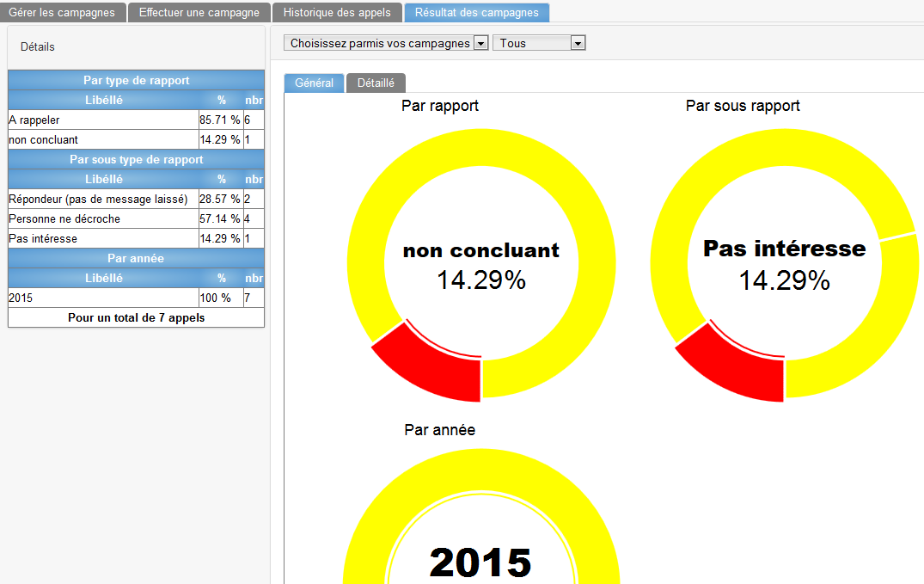Select the Personne ne décroche row label
This screenshot has height=584, width=924.
[x=64, y=218]
